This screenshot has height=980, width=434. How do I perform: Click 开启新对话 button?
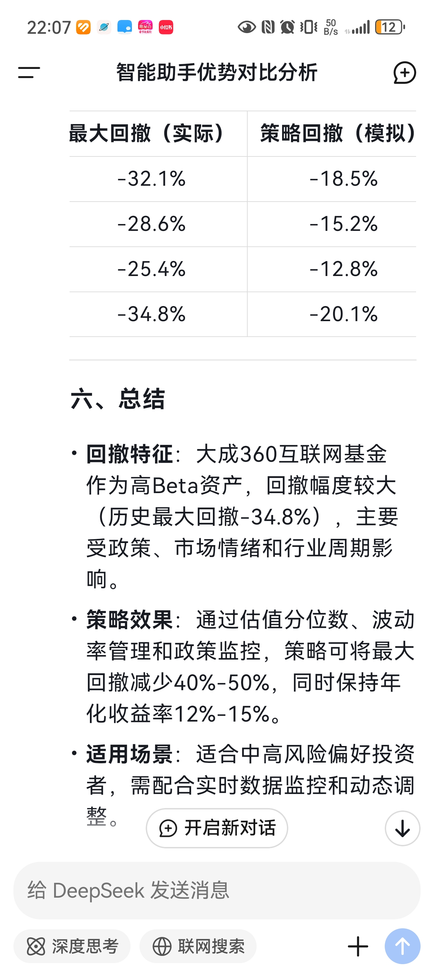(217, 828)
